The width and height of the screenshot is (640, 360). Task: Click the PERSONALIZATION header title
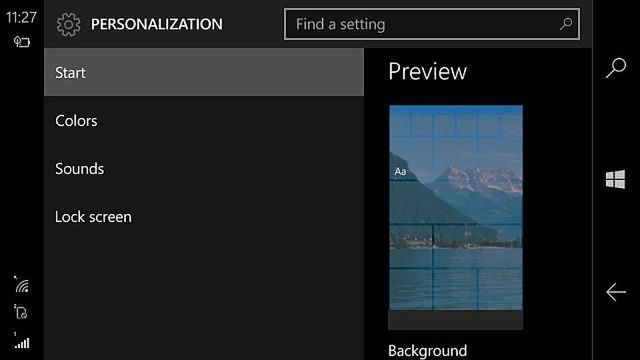[157, 24]
